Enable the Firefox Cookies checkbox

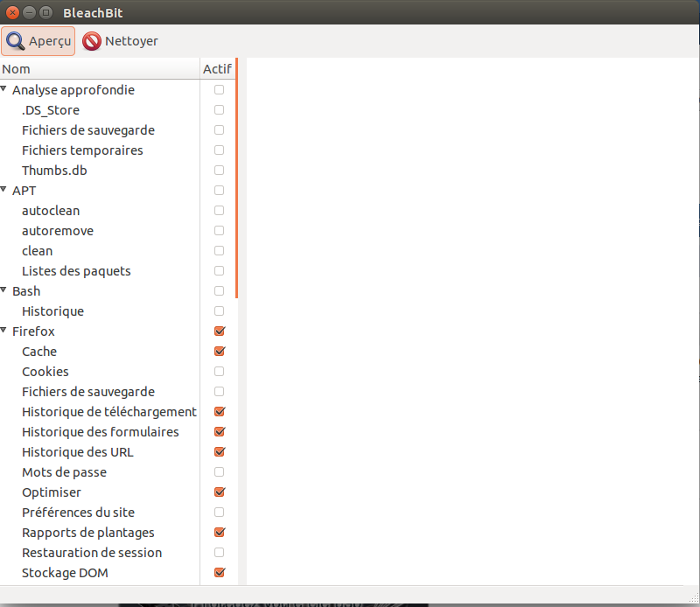point(219,372)
